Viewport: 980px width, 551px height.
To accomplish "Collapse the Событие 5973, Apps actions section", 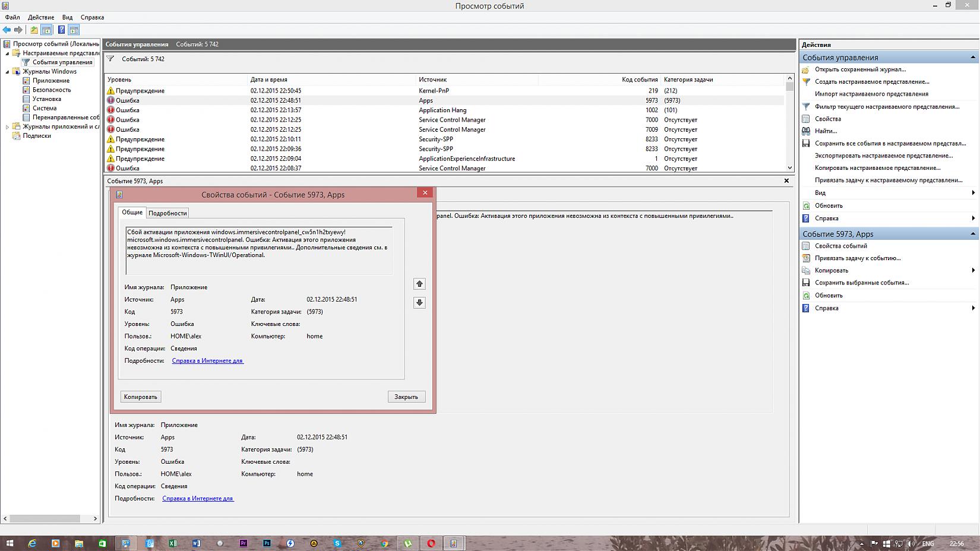I will pyautogui.click(x=973, y=234).
